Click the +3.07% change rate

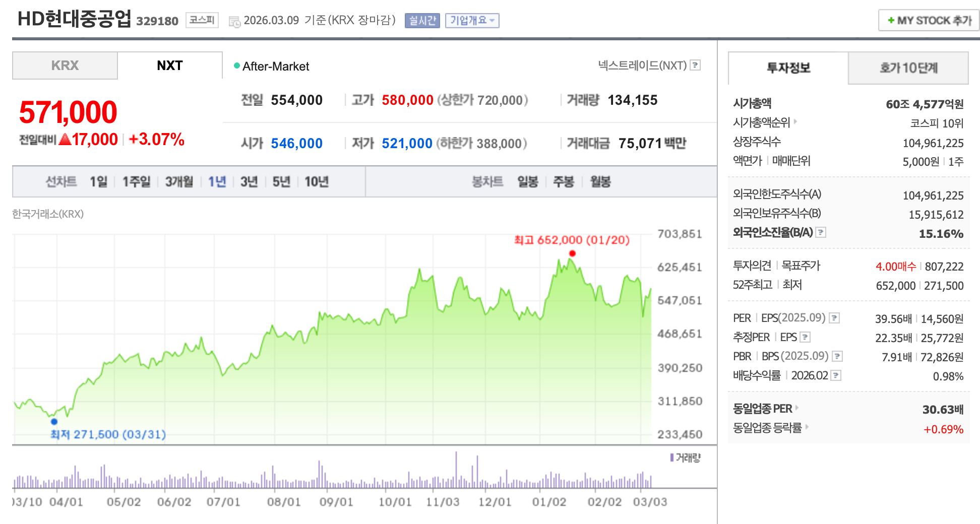click(x=157, y=140)
